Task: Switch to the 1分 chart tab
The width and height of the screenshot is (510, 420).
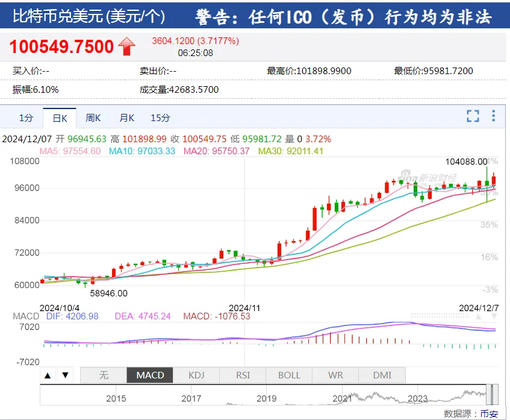Action: tap(26, 118)
